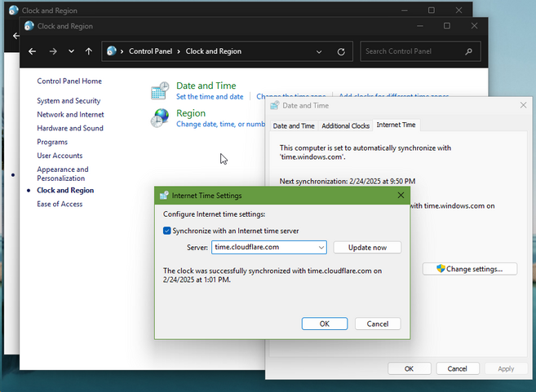
Task: Open User Accounts category
Action: 60,156
